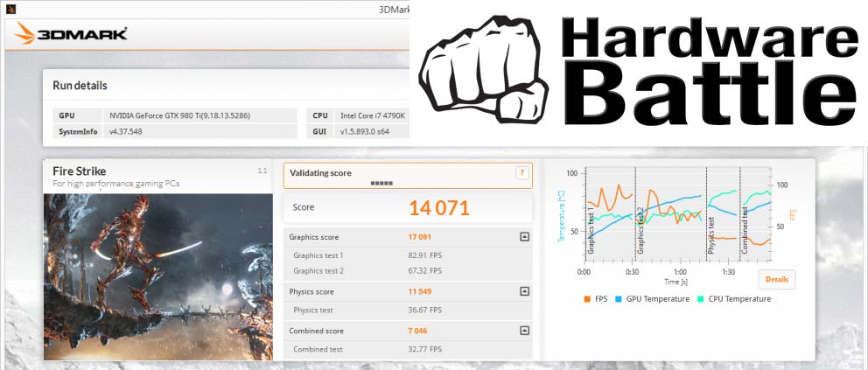Collapse the Combined score section

pos(524,331)
